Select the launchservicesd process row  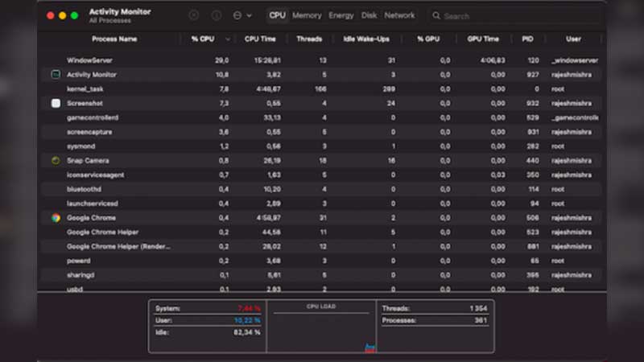click(x=322, y=204)
